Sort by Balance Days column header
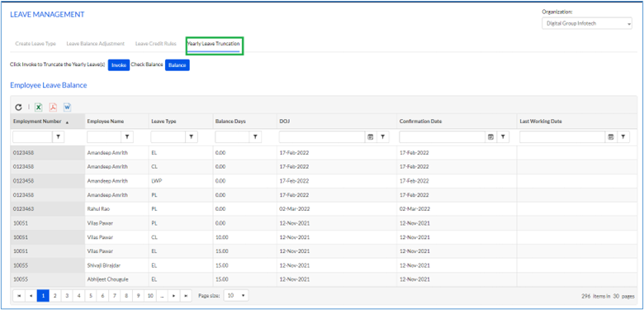This screenshot has width=644, height=310. tap(230, 122)
